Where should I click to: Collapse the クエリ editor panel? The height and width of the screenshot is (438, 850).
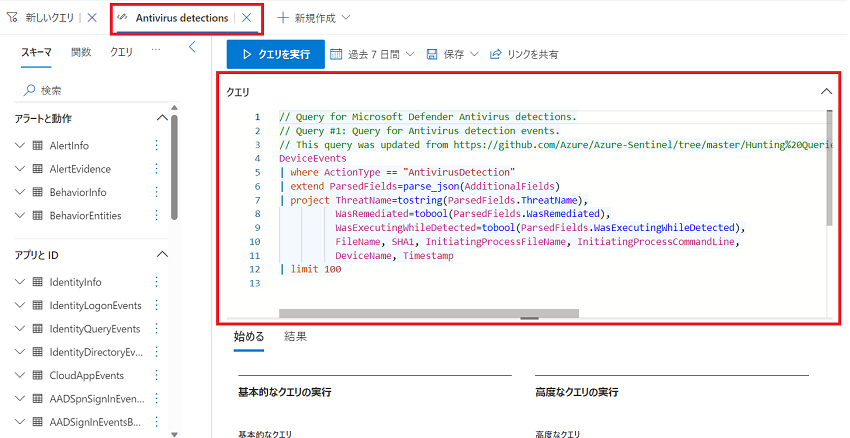826,92
